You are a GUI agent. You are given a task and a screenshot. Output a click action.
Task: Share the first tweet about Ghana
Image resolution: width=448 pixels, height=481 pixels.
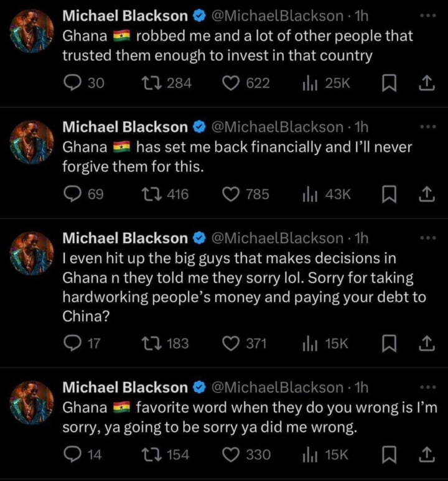coord(427,83)
